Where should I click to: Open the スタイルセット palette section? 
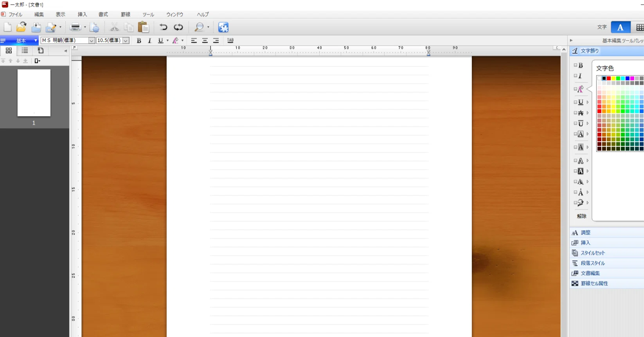point(607,253)
